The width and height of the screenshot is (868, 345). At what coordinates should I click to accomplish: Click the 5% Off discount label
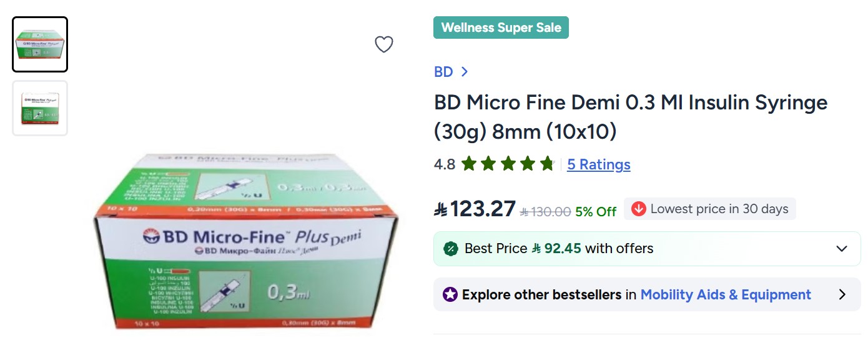click(x=596, y=212)
